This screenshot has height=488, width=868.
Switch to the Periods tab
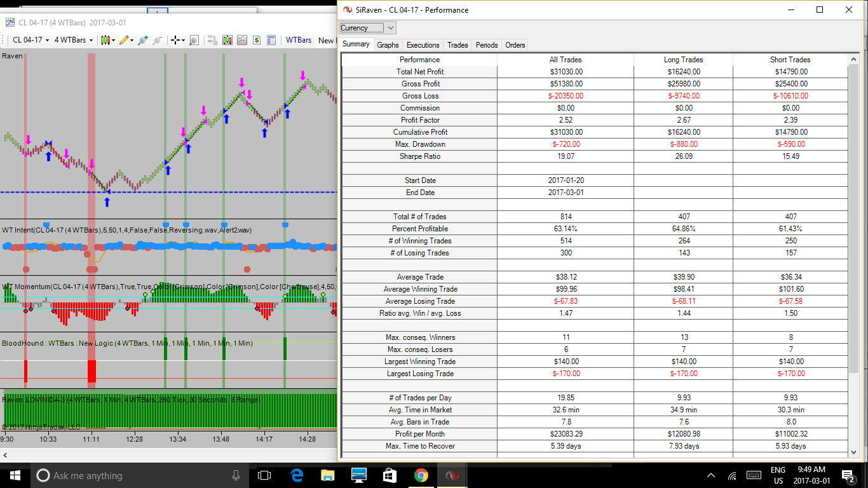[487, 45]
